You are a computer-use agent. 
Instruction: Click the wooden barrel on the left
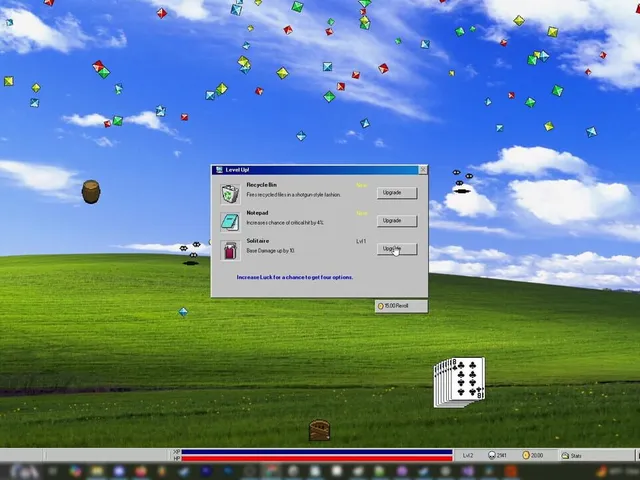coord(91,191)
